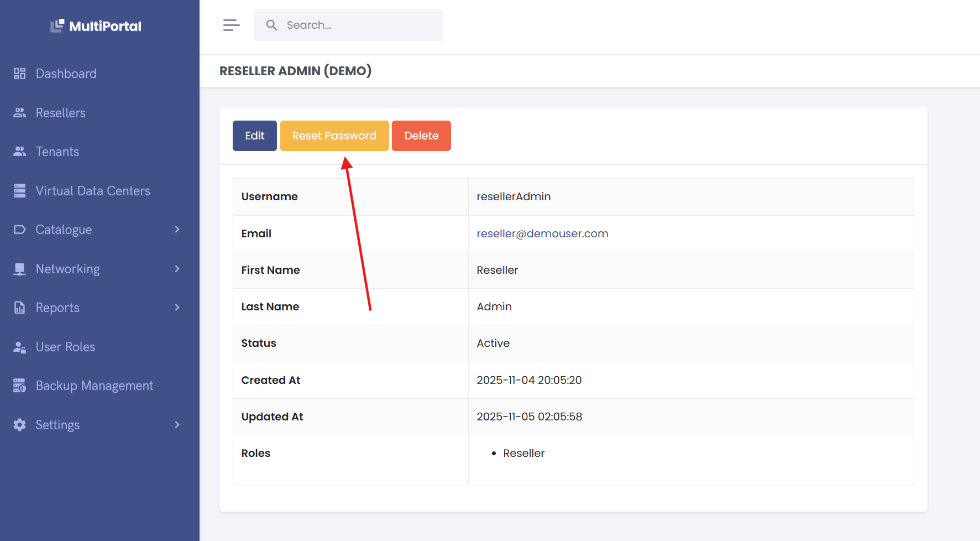980x541 pixels.
Task: Expand the Reports submenu chevron
Action: [x=177, y=308]
